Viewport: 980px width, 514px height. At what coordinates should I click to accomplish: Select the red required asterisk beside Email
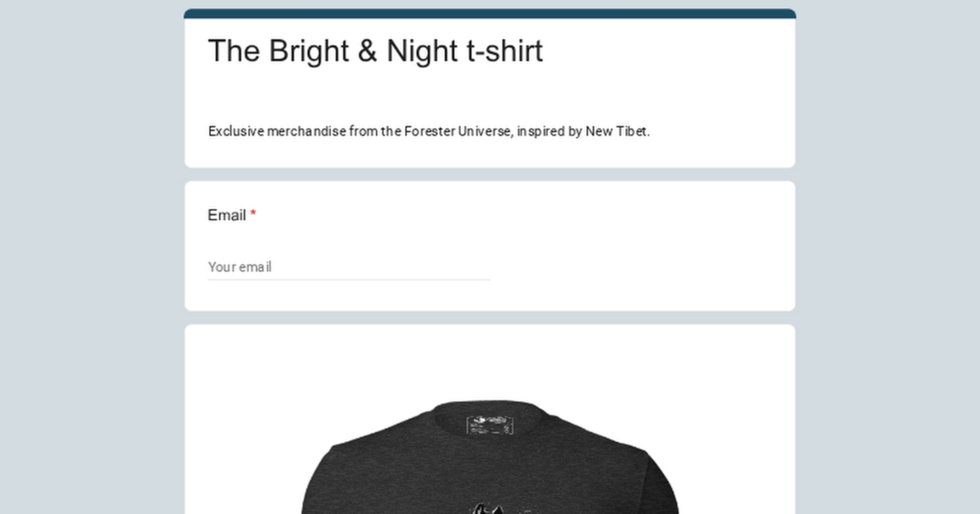coord(253,214)
